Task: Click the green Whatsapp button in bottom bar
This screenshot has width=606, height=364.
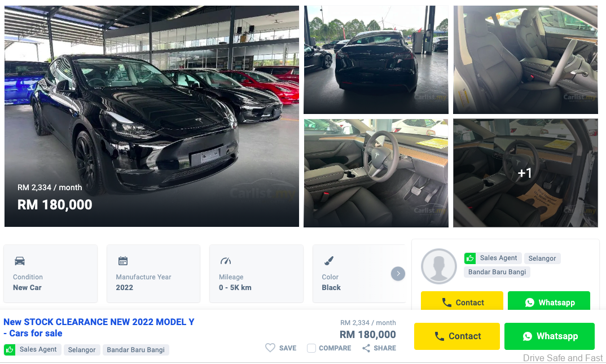Action: [549, 336]
